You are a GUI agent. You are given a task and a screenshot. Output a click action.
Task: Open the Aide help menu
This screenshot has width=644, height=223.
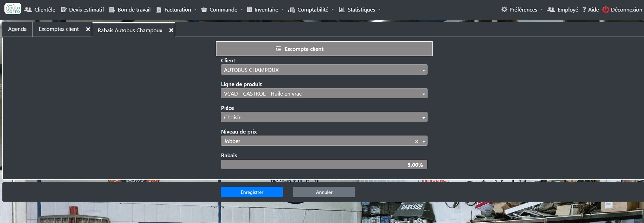point(590,9)
